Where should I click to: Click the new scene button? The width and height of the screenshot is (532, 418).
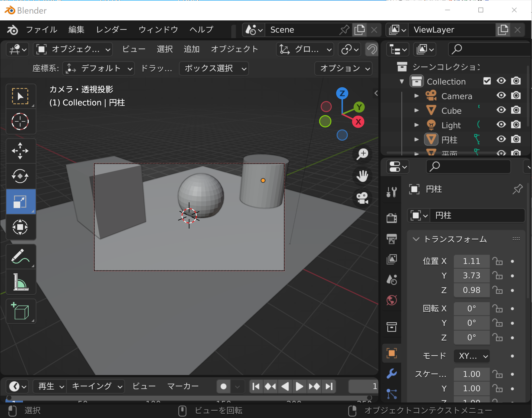(359, 30)
